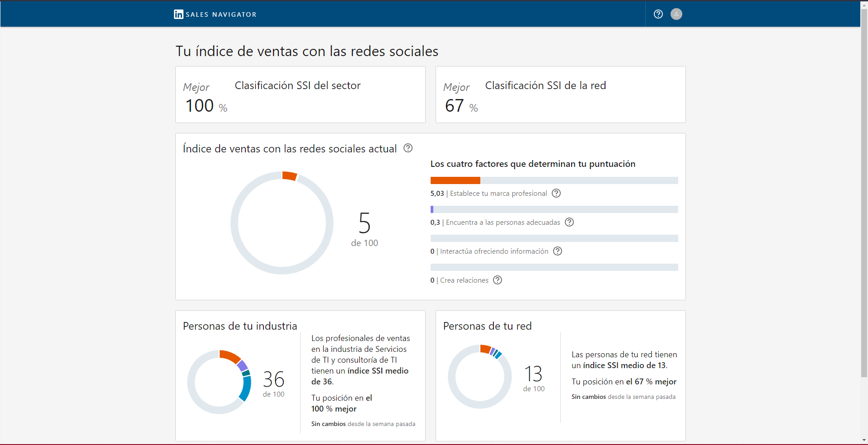The width and height of the screenshot is (868, 445).
Task: Show info about the current social selling index
Action: coord(408,148)
